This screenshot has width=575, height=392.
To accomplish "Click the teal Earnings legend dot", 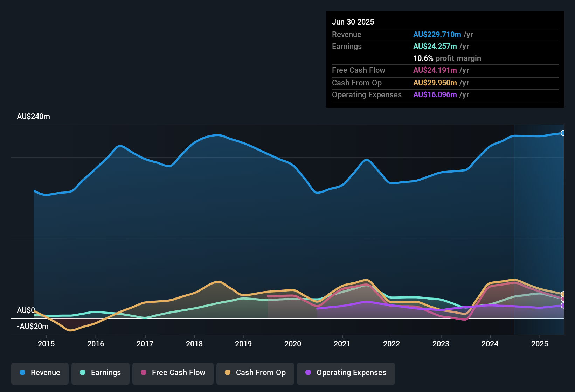I will point(83,372).
